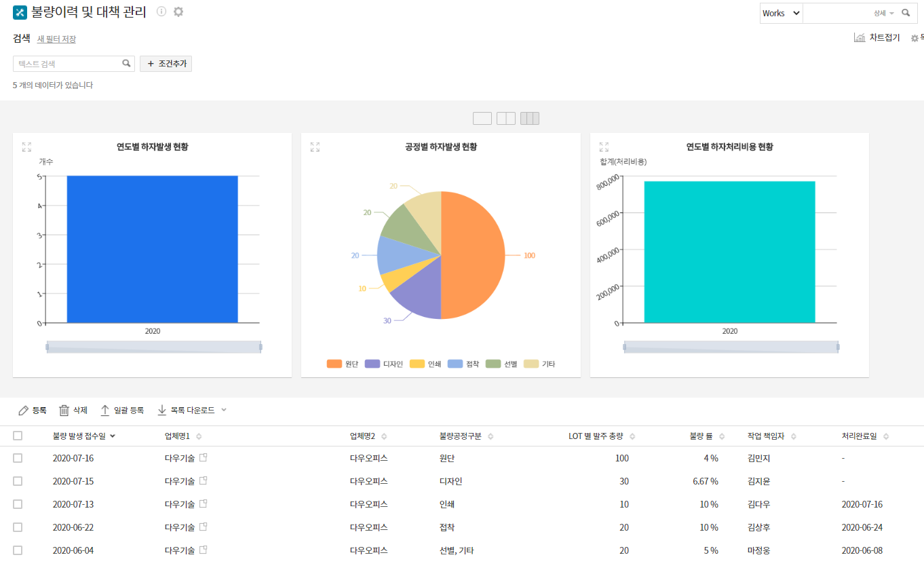Check the row dated 2020-06-22
Viewport: 924px width, 570px height.
[18, 527]
